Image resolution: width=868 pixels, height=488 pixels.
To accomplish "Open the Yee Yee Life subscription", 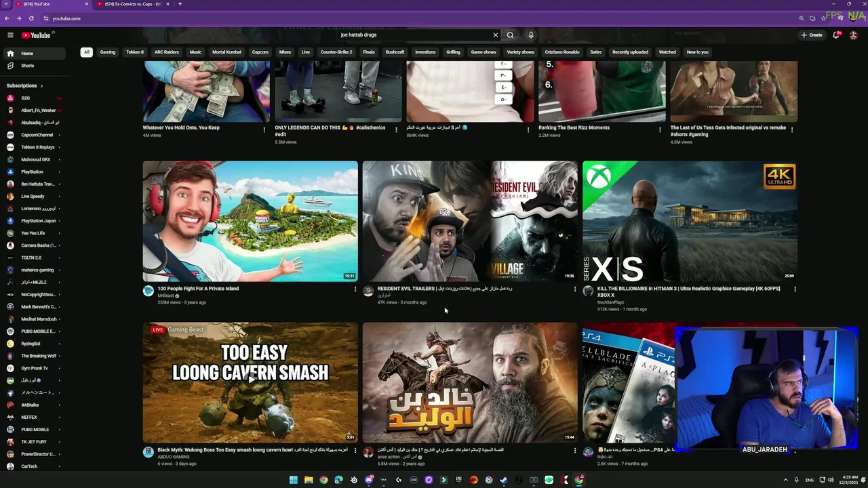I will click(33, 233).
